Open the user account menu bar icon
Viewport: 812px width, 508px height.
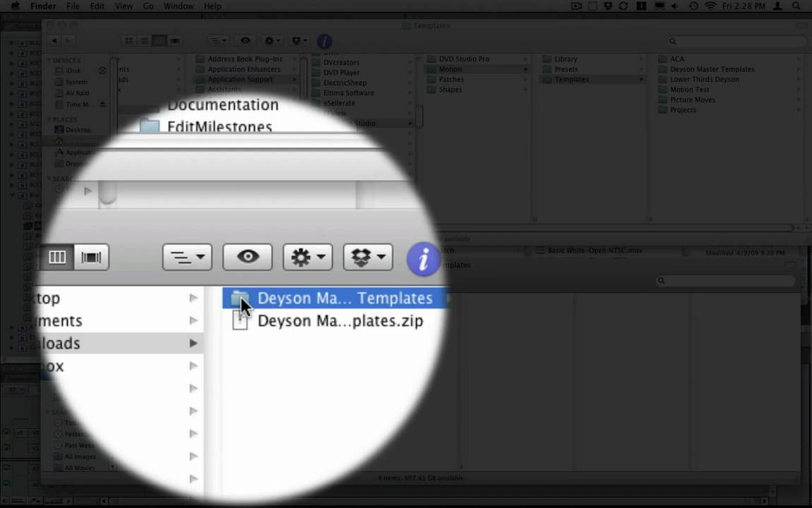(x=777, y=6)
